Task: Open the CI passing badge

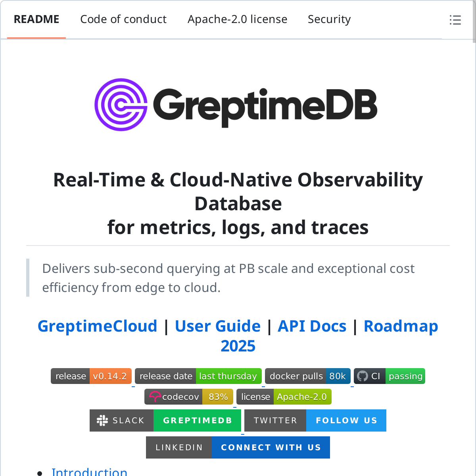Action: [389, 376]
